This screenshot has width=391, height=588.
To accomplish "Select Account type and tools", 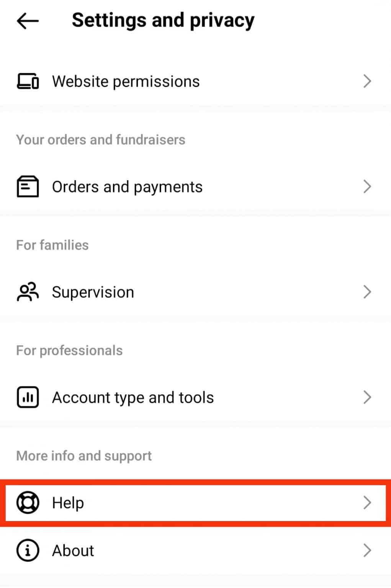I will tap(133, 398).
